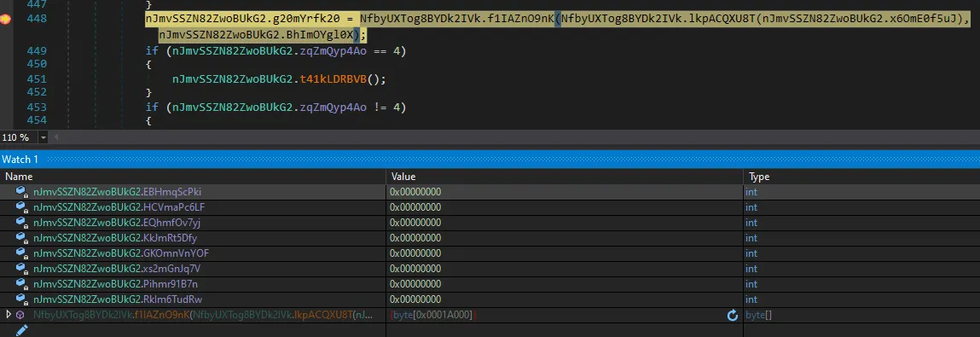The image size is (980, 337).
Task: Click the field icon beside KkJmRt5Dfy
Action: pyautogui.click(x=21, y=237)
